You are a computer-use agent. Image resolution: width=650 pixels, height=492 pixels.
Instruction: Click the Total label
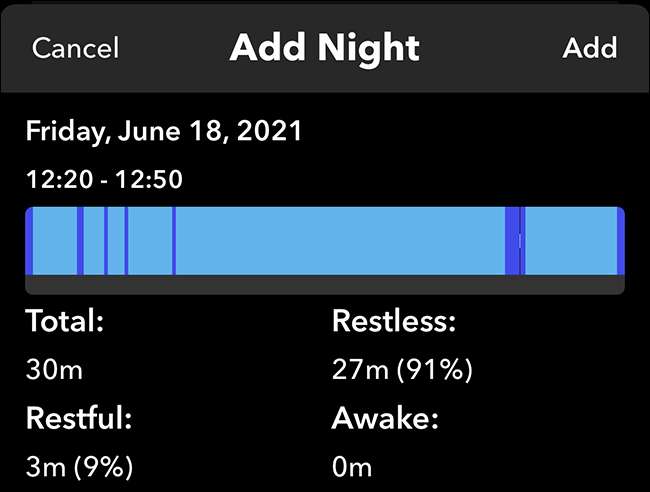64,321
